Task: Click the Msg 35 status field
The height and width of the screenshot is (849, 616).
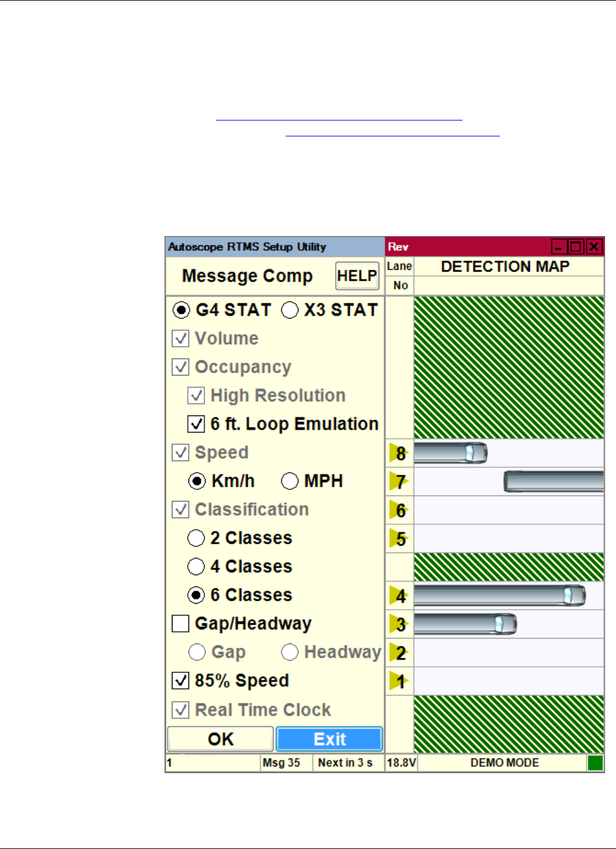Action: coord(286,763)
